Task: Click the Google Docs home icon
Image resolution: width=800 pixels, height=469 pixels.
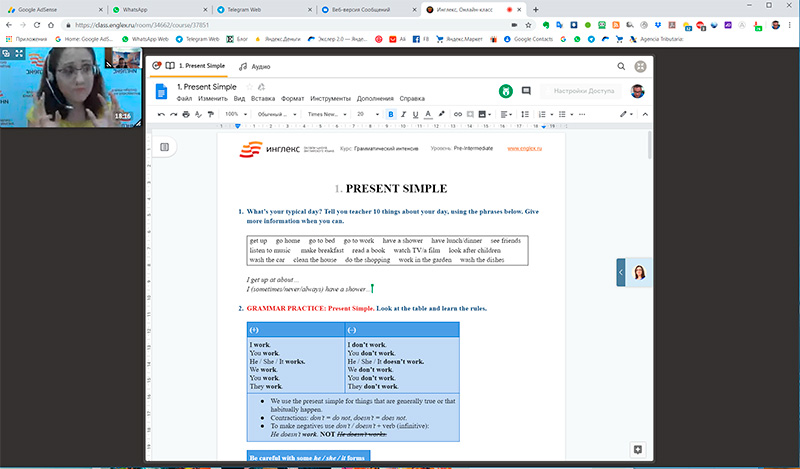Action: coord(160,92)
